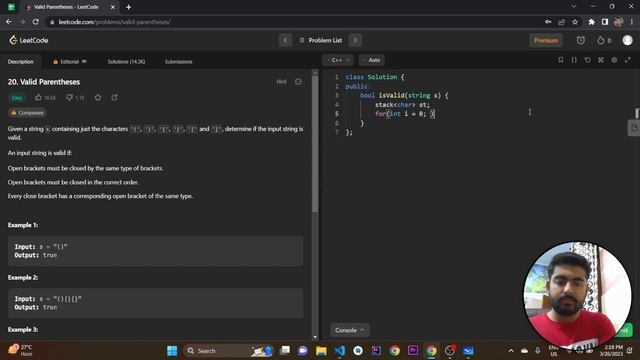Open editor settings gear
This screenshot has height=360, width=640.
click(614, 60)
